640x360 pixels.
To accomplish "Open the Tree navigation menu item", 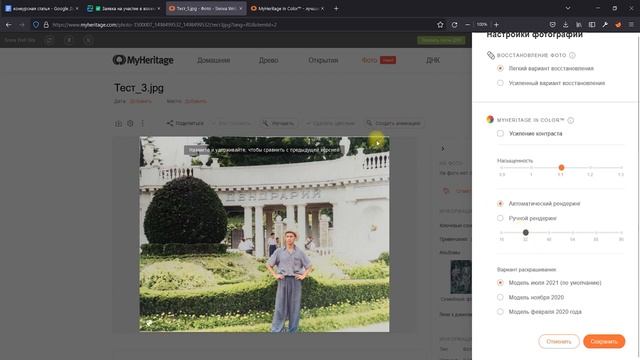I will (268, 60).
